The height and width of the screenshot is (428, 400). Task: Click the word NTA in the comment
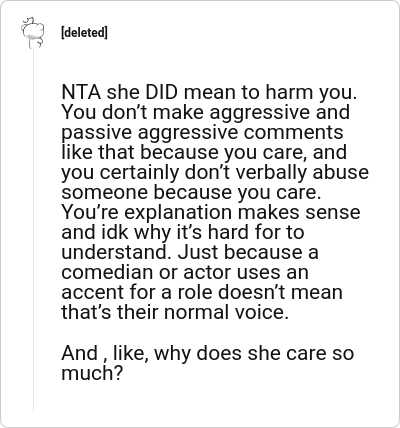[81, 92]
